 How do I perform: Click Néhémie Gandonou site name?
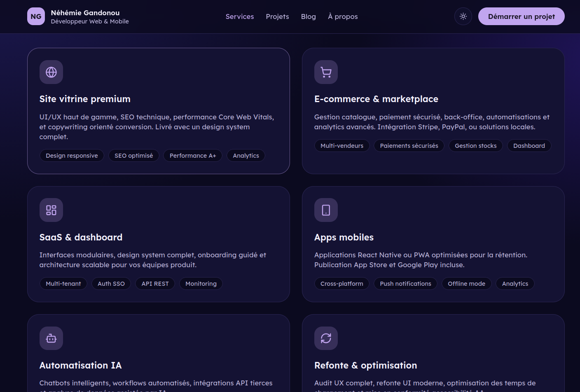pos(85,13)
